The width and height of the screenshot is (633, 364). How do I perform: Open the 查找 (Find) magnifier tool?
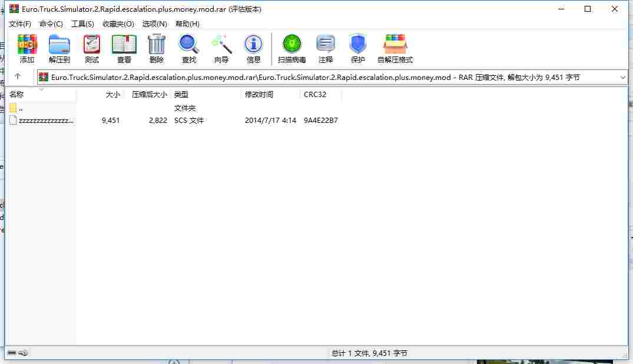[x=188, y=48]
